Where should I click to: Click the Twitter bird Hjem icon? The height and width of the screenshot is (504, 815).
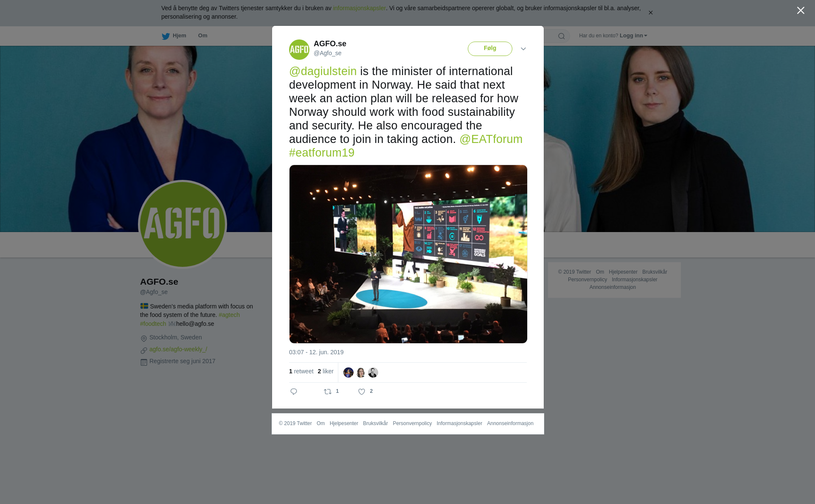166,36
